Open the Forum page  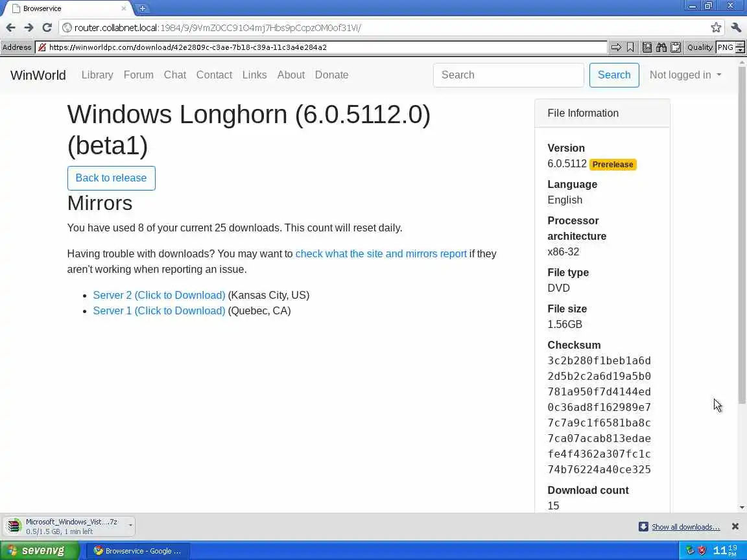[x=139, y=75]
